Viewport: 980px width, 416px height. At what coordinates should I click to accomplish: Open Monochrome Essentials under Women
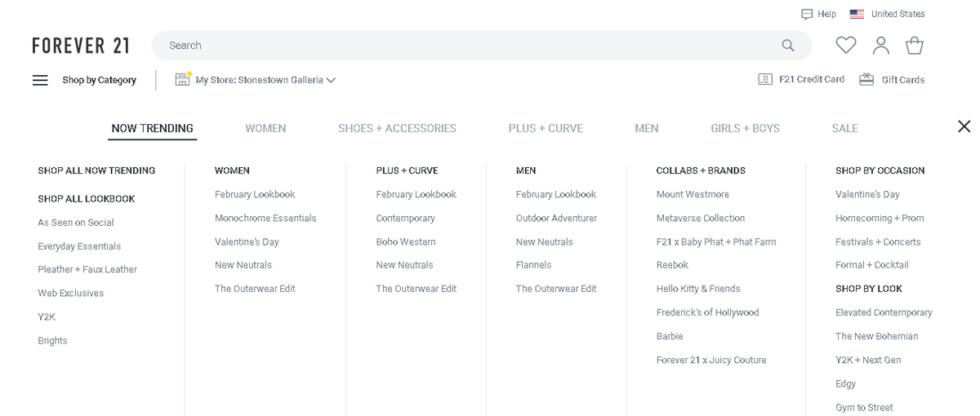[x=265, y=218]
